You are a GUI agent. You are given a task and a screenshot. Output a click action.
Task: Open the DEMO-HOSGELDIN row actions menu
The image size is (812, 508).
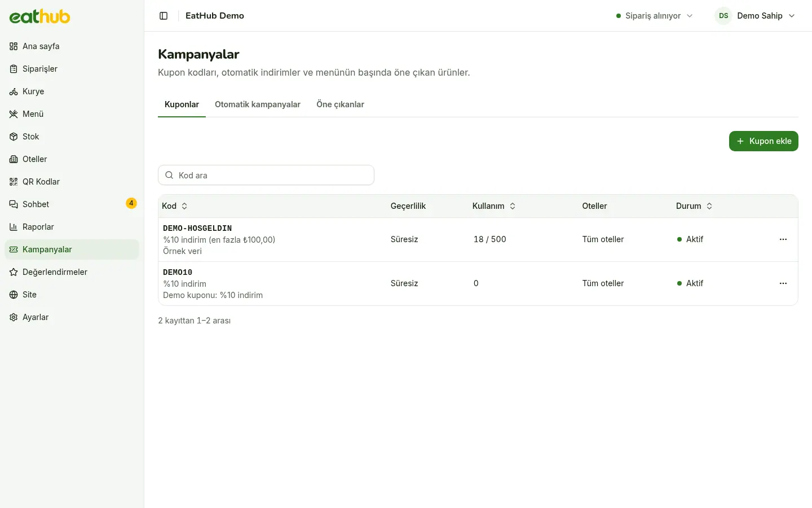(x=783, y=239)
